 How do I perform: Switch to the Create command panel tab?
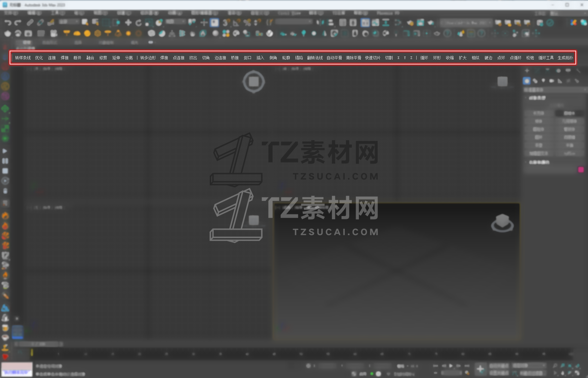tap(527, 71)
